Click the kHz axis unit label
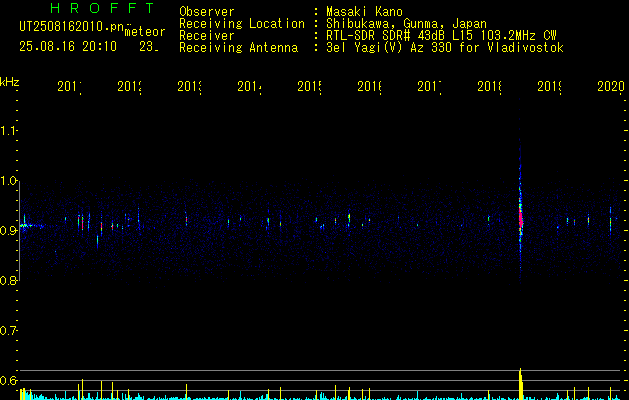Screen dimensions: 629x400 [x=10, y=82]
